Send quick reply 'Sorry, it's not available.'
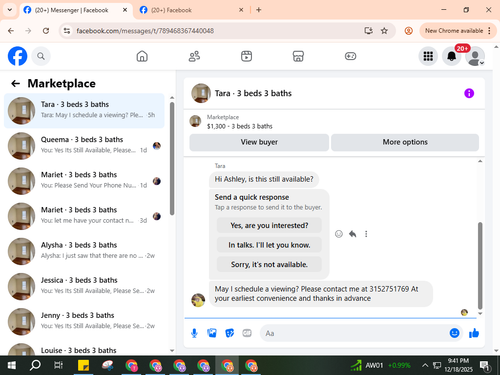Viewport: 500px width, 375px height. (x=269, y=264)
